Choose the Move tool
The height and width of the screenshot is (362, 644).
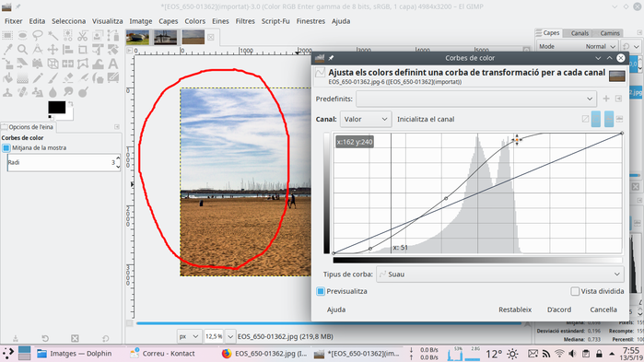point(53,50)
